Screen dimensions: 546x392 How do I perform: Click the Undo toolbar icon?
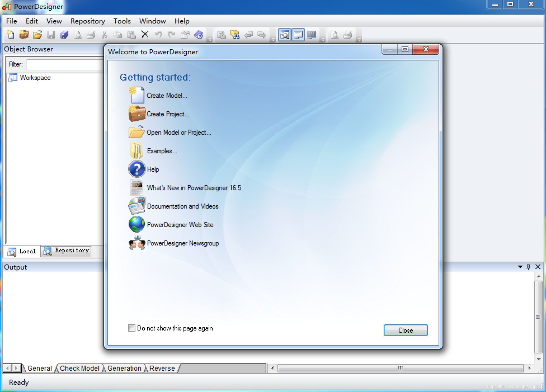point(158,35)
